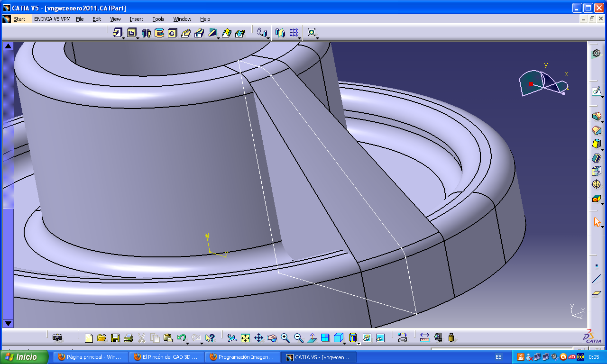The width and height of the screenshot is (607, 364).
Task: Select the Removed Multi-sections Solid tool
Action: click(x=240, y=33)
